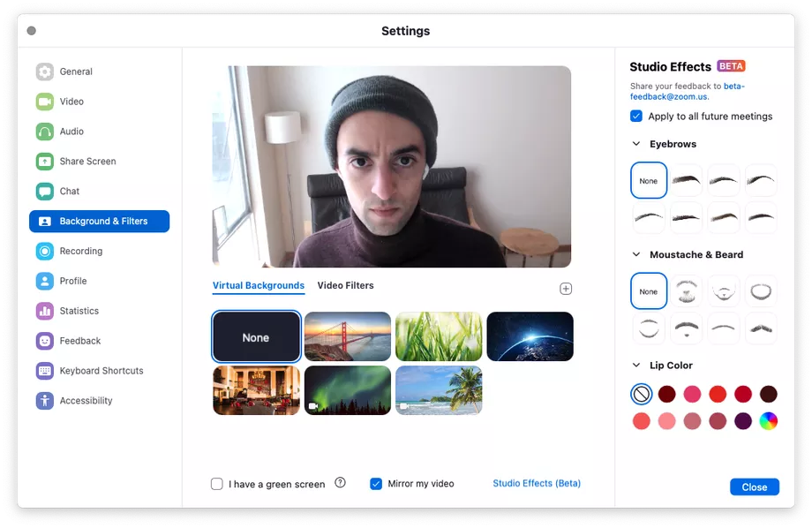Screen dimensions: 812x528
Task: Enable the green screen option
Action: [x=216, y=484]
